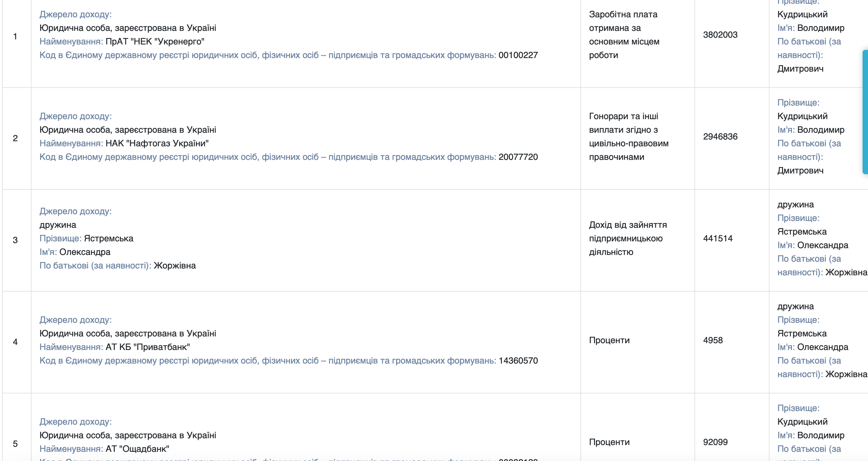Select the income amount 441514
The width and height of the screenshot is (868, 461).
click(x=718, y=238)
